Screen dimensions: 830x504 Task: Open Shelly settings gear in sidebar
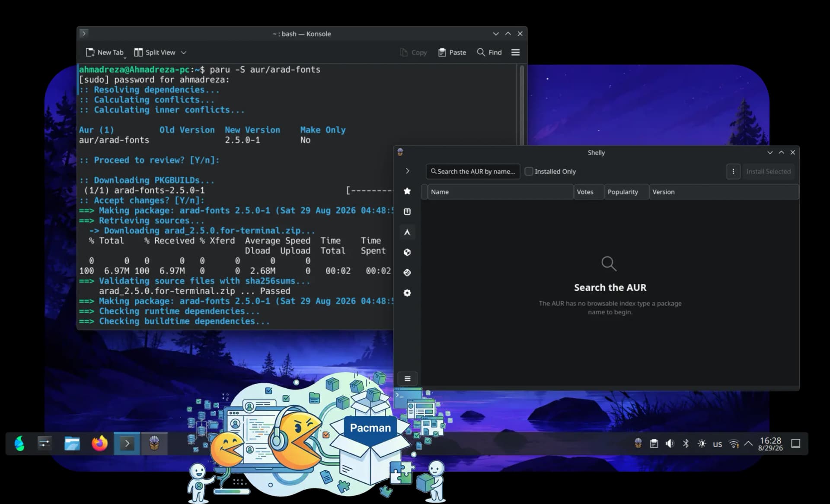pos(407,293)
